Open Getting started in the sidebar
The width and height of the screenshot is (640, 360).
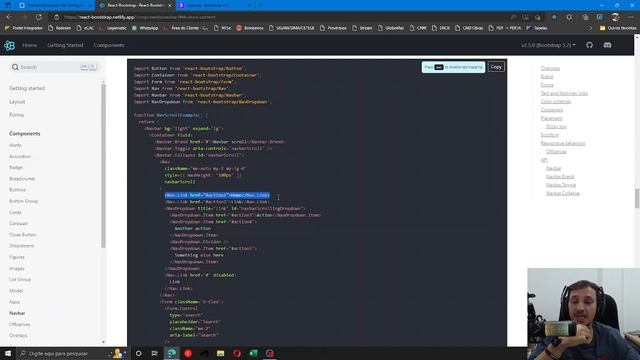point(27,88)
